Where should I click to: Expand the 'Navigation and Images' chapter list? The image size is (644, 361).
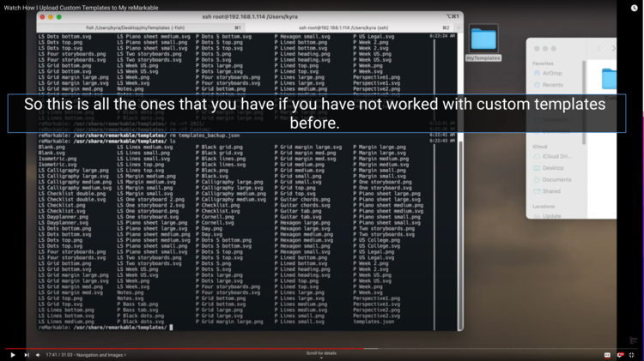click(x=101, y=355)
